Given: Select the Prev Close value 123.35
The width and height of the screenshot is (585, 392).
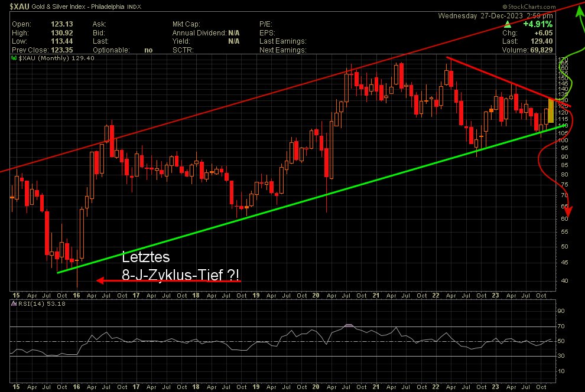Looking at the screenshot, I should click(x=62, y=50).
